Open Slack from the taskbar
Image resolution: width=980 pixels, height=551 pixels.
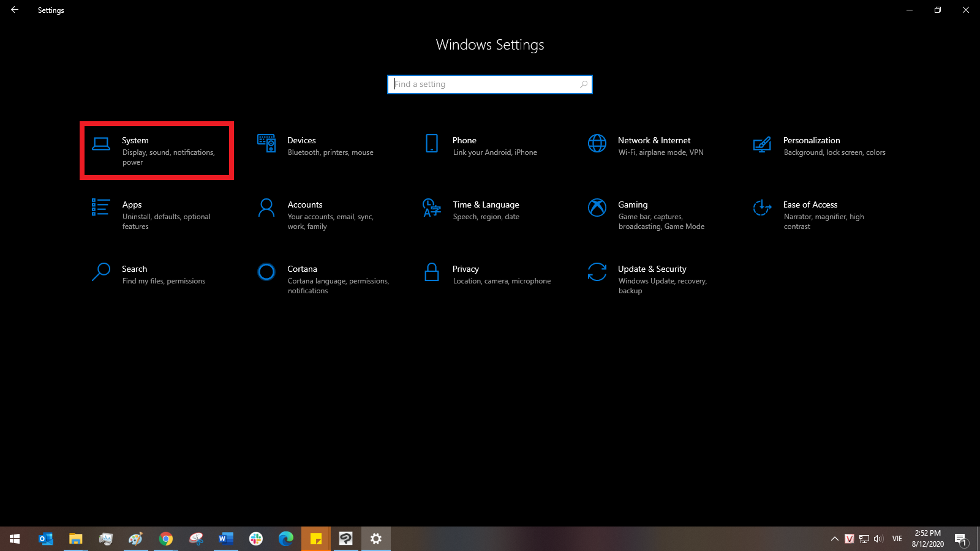(x=255, y=539)
